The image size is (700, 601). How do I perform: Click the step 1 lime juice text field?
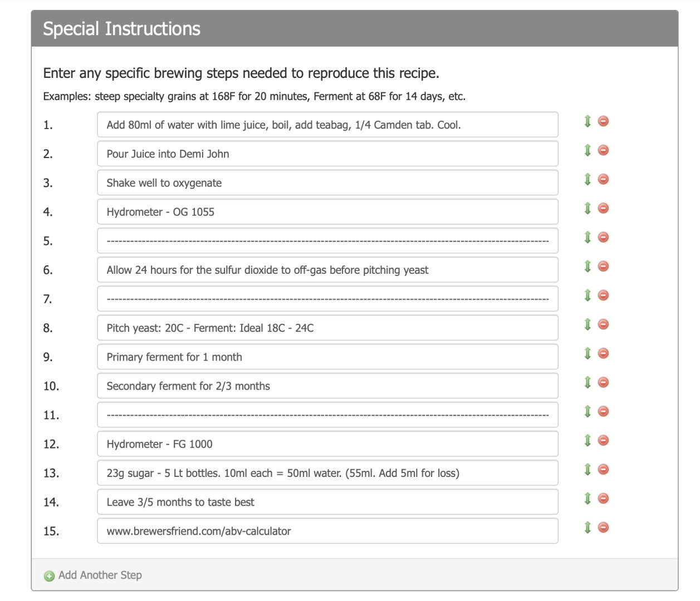click(x=327, y=125)
